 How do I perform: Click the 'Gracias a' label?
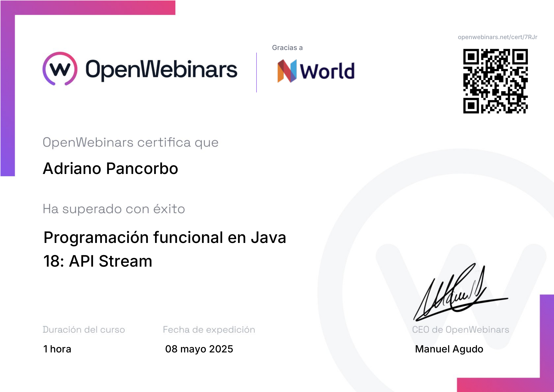coord(287,48)
